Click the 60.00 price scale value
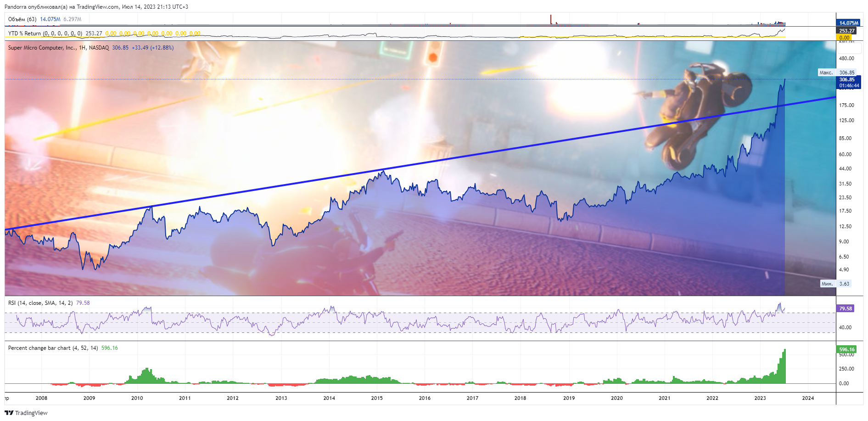 point(845,154)
